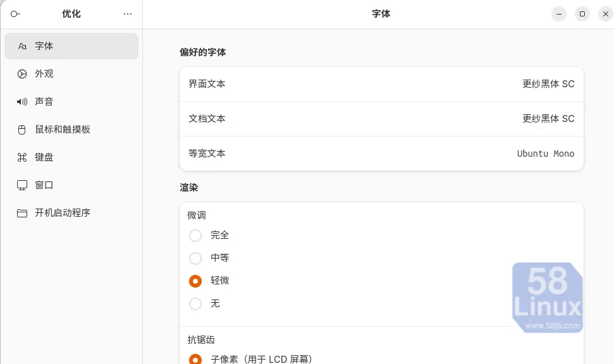Select the 完全 hinting radio button
Screen dimensions: 614x364
tap(195, 236)
